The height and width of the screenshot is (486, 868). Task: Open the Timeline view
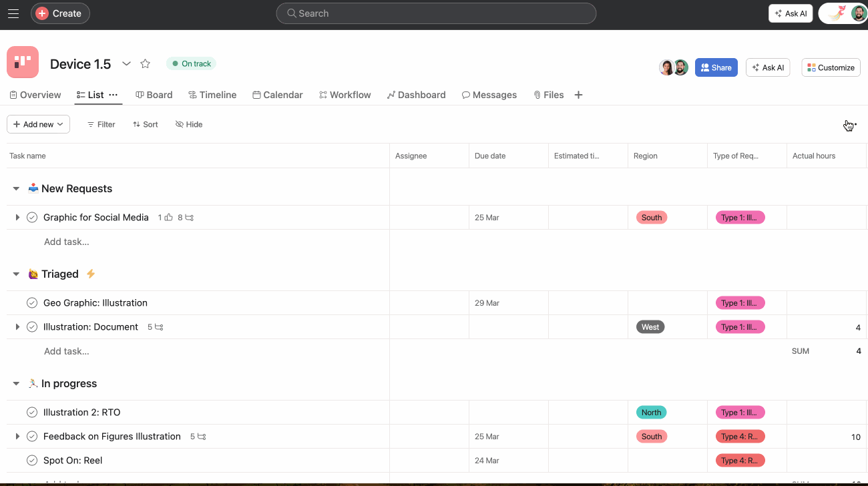coord(212,94)
